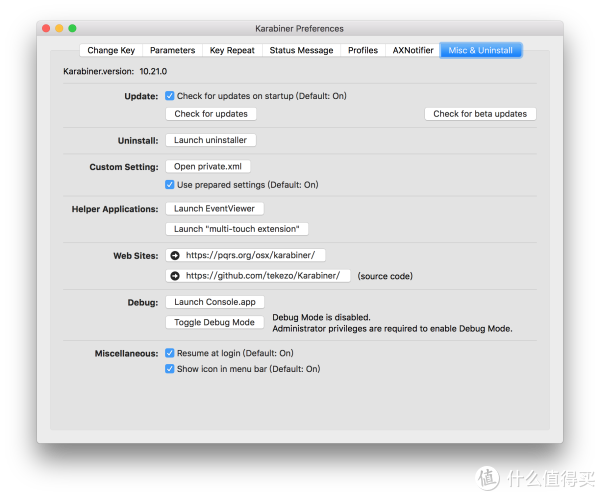Uncheck Resume at login option
The image size is (600, 496).
click(x=170, y=353)
